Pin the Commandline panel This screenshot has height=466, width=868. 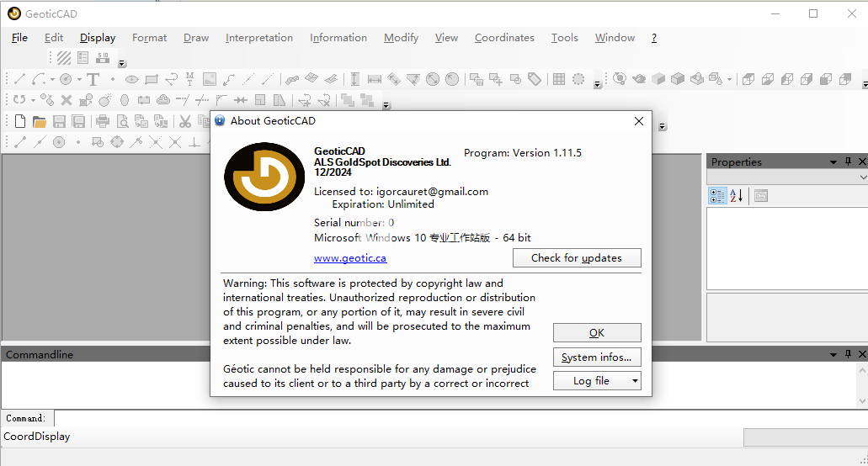[x=848, y=354]
